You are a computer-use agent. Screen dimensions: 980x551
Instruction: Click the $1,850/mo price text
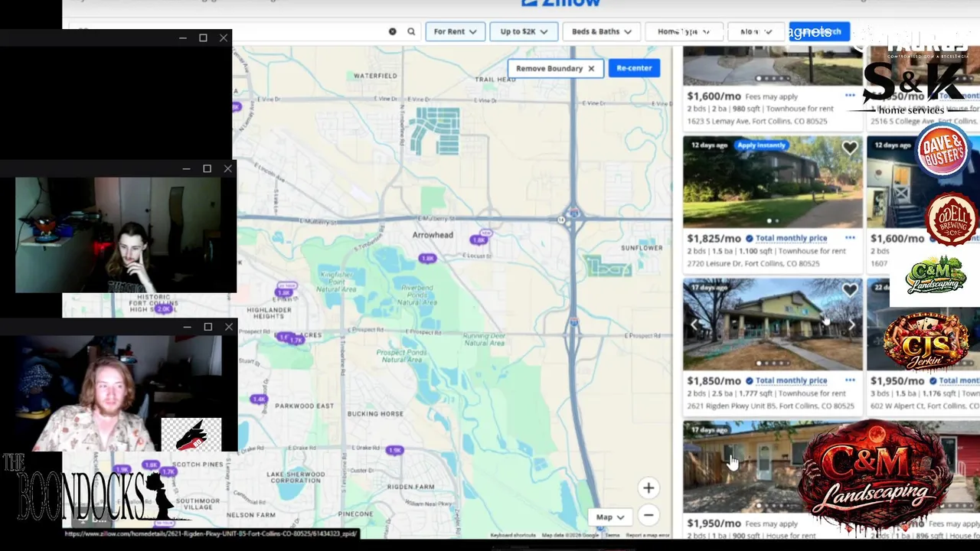click(x=714, y=380)
